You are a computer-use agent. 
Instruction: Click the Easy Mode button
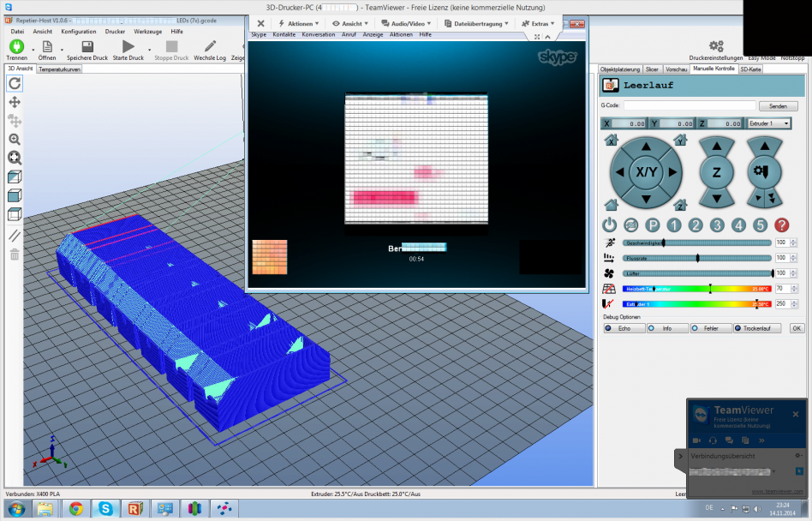[761, 58]
